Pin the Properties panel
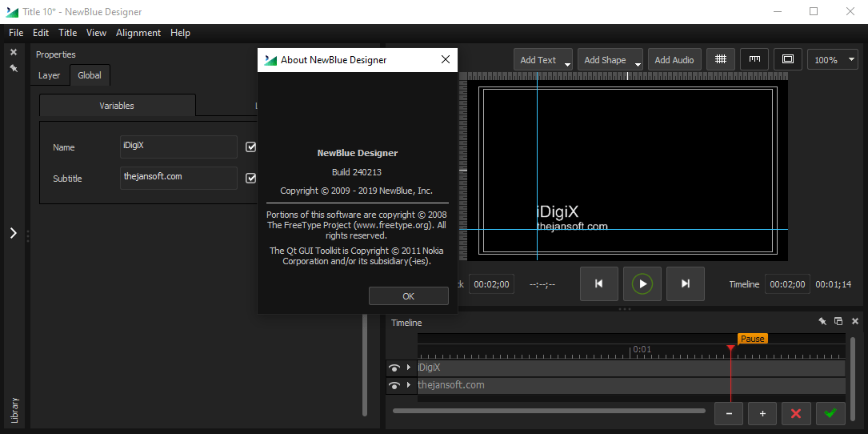Image resolution: width=868 pixels, height=434 pixels. (x=14, y=68)
